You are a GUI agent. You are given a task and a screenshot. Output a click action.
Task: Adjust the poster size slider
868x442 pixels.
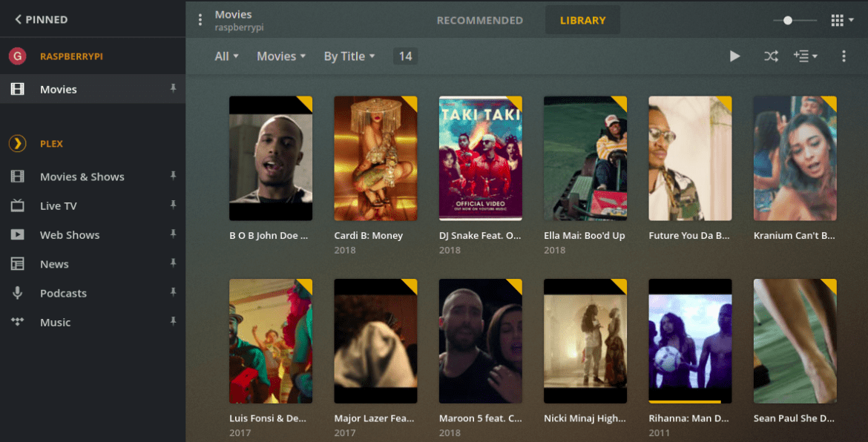coord(795,21)
